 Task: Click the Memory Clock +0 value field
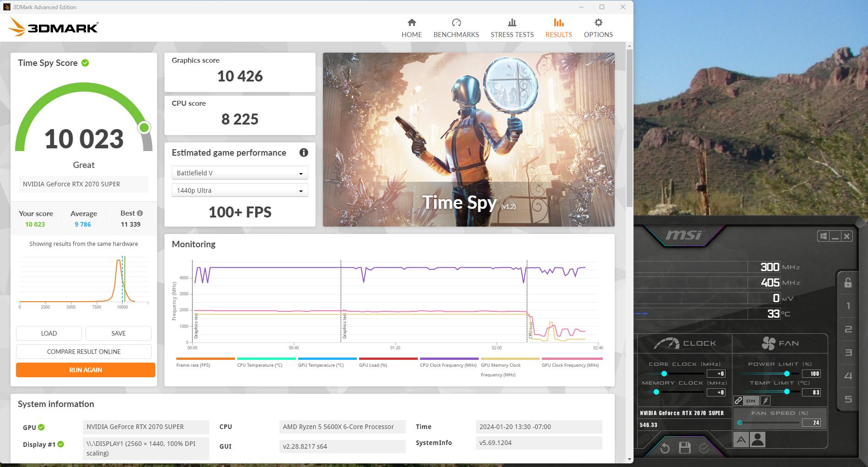tap(716, 392)
